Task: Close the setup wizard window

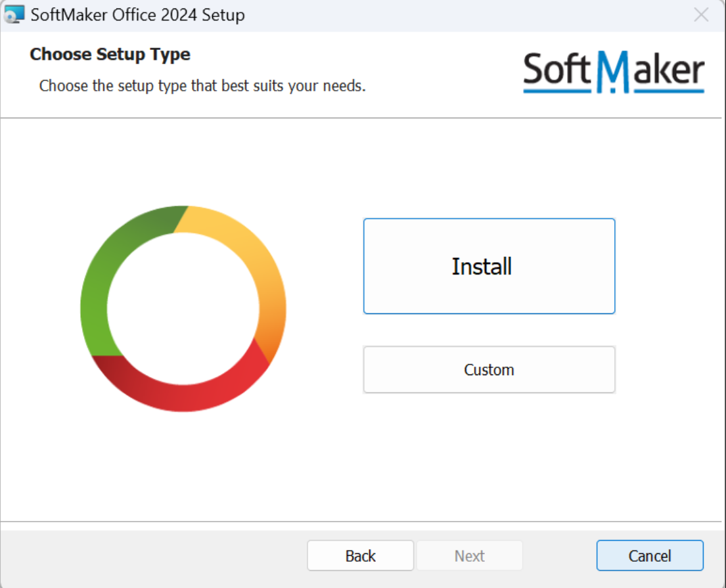Action: pyautogui.click(x=700, y=14)
